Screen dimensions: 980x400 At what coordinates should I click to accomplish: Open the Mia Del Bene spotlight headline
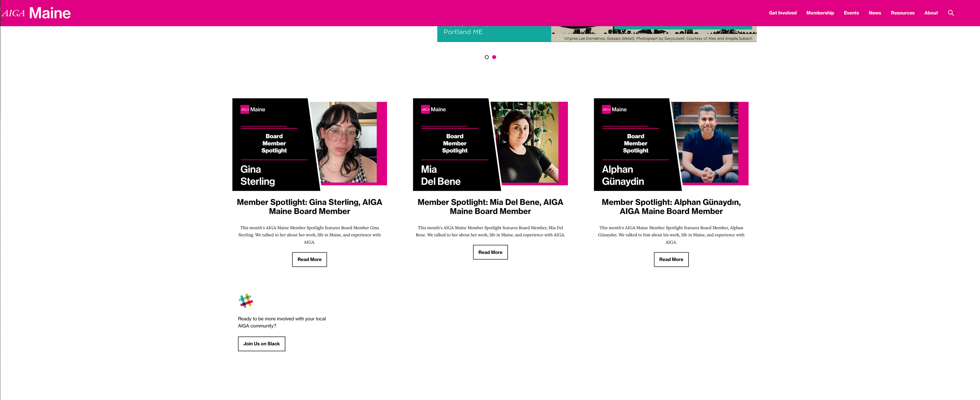click(x=490, y=206)
